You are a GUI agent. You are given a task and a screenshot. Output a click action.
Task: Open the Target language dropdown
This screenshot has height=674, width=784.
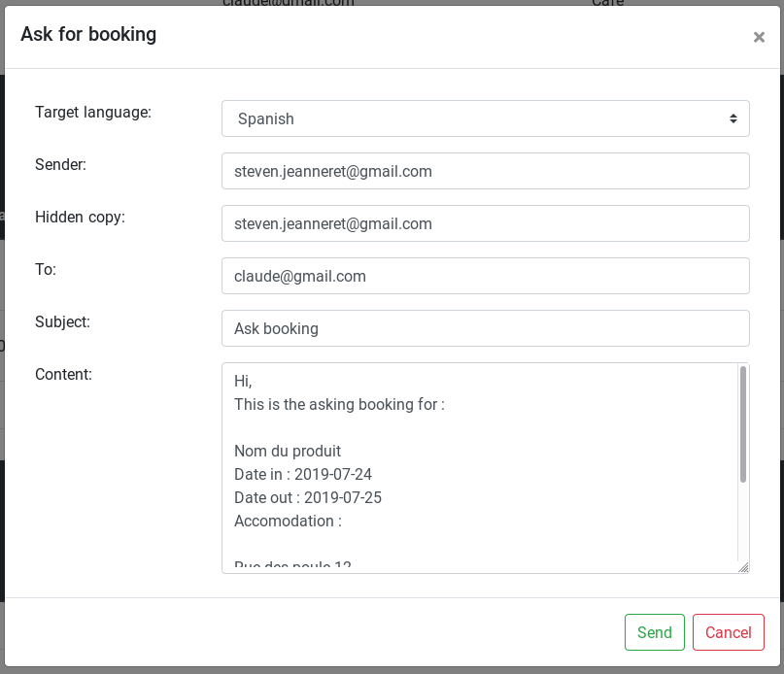[x=485, y=118]
